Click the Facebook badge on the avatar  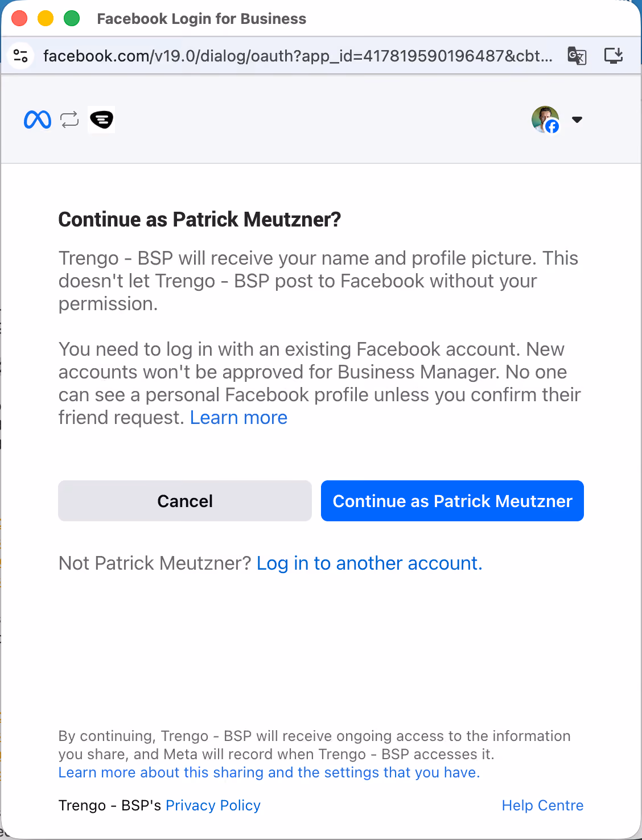point(552,126)
